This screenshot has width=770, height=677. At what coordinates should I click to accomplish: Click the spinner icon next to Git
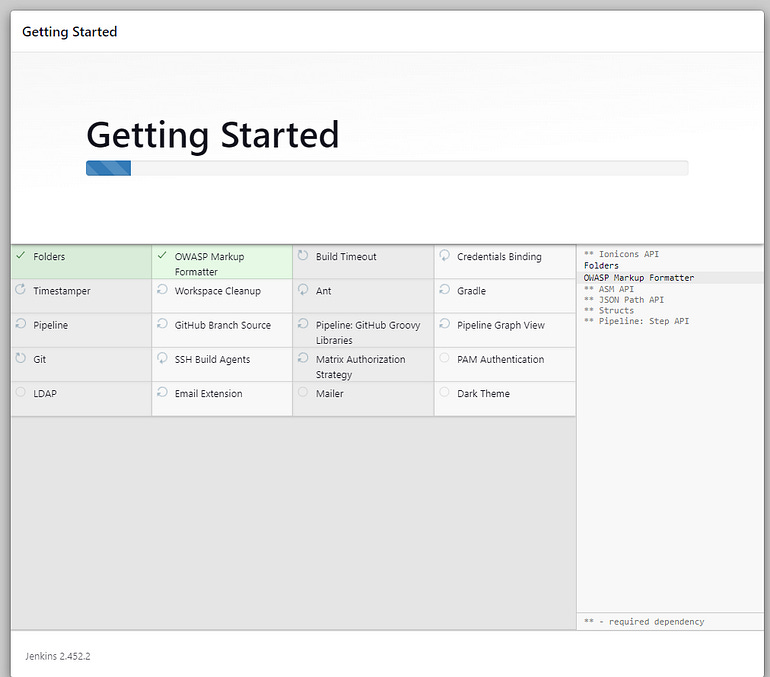(21, 358)
